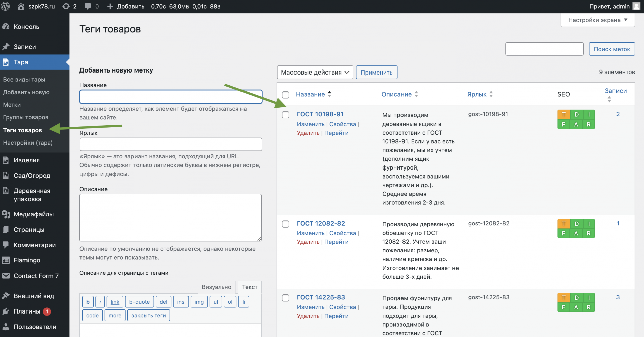The image size is (644, 337).
Task: Click the admin avatar icon
Action: [636, 6]
